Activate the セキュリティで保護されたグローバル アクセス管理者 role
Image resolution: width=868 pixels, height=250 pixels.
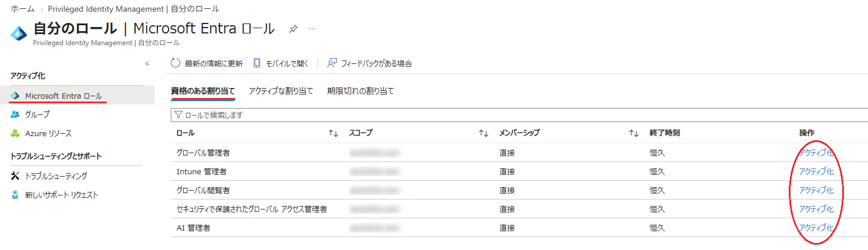816,209
